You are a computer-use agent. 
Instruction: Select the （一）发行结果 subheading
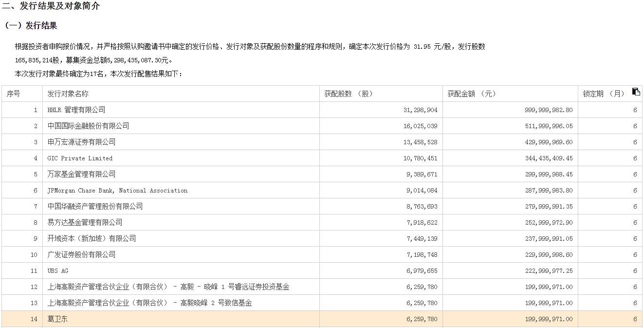click(29, 26)
